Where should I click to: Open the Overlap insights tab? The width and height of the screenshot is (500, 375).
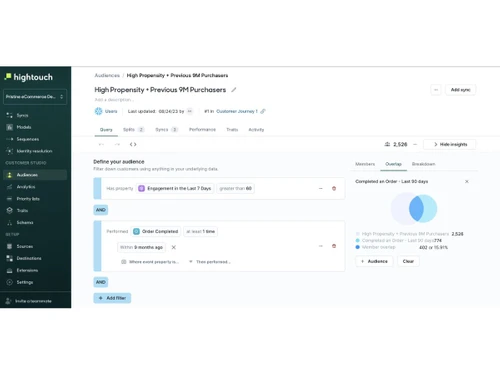(x=393, y=164)
